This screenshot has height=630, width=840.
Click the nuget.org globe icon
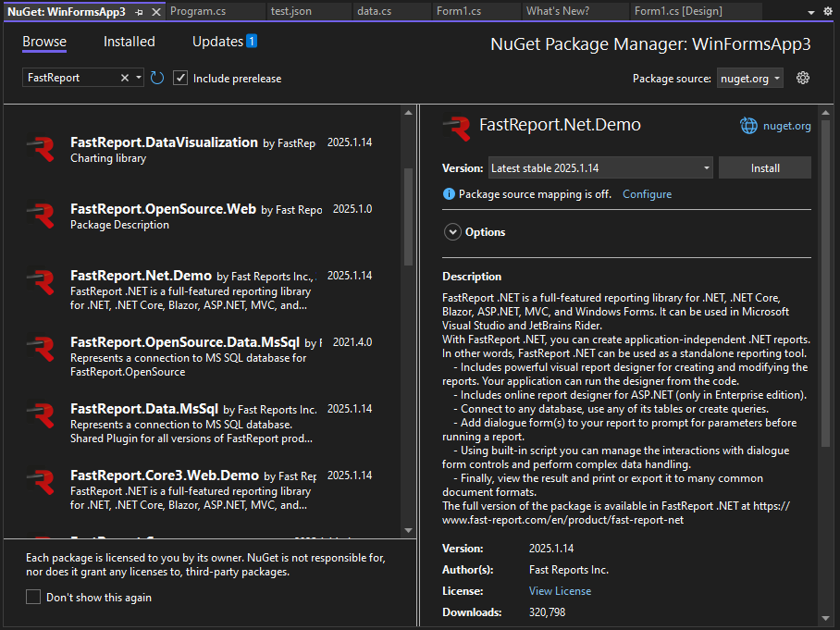[x=748, y=126]
